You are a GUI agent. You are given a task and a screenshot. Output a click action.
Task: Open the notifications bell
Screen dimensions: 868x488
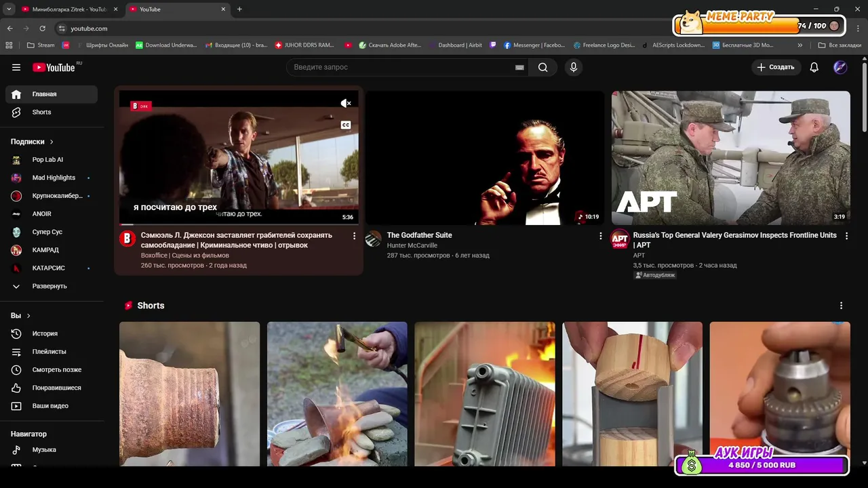click(814, 67)
